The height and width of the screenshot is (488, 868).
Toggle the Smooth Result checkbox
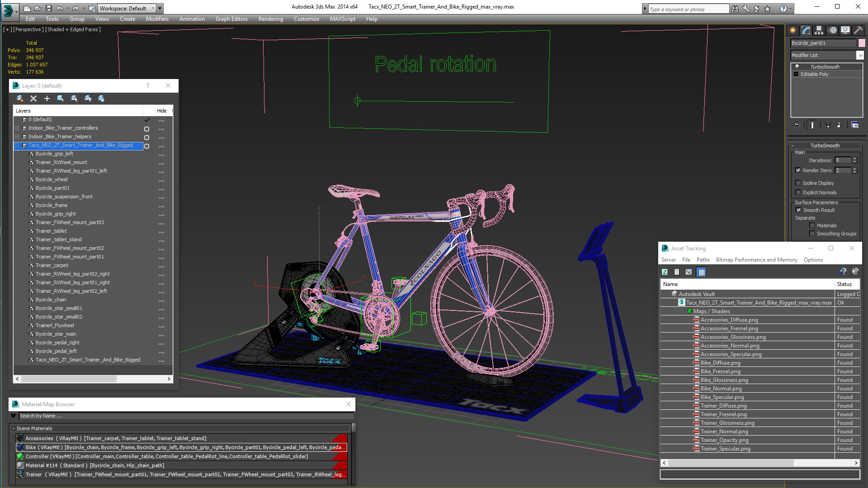798,210
